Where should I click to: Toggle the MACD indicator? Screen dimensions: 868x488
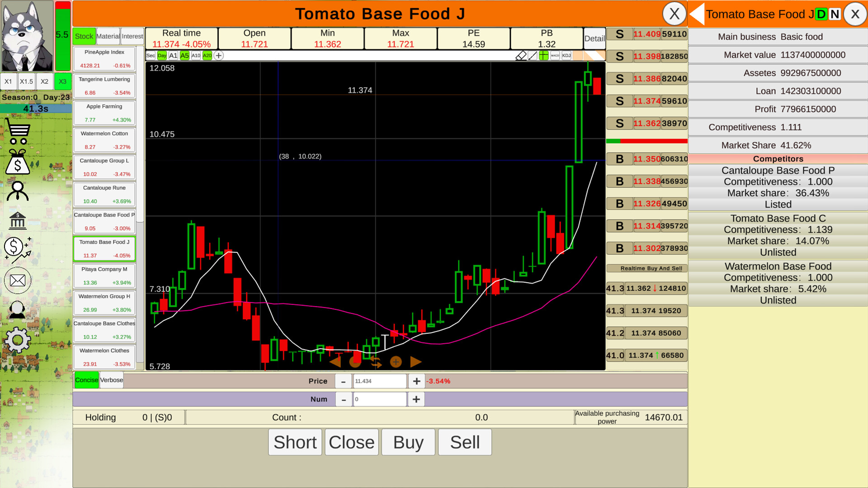(555, 56)
